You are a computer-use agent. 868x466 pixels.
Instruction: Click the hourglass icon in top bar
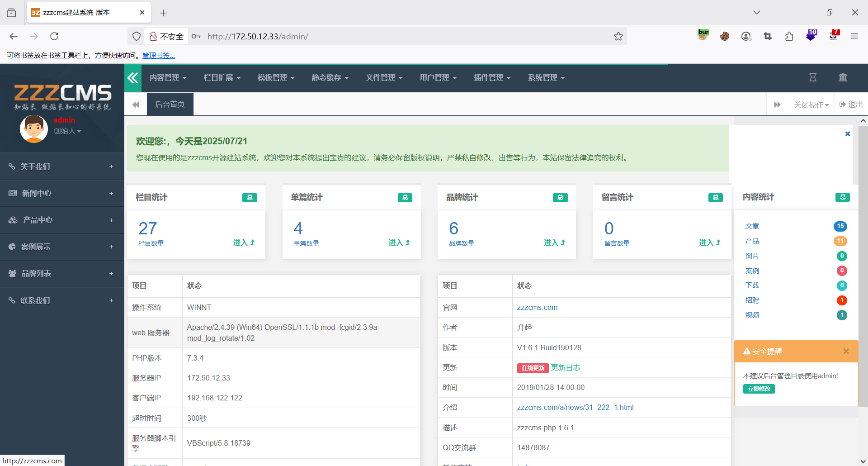(813, 77)
